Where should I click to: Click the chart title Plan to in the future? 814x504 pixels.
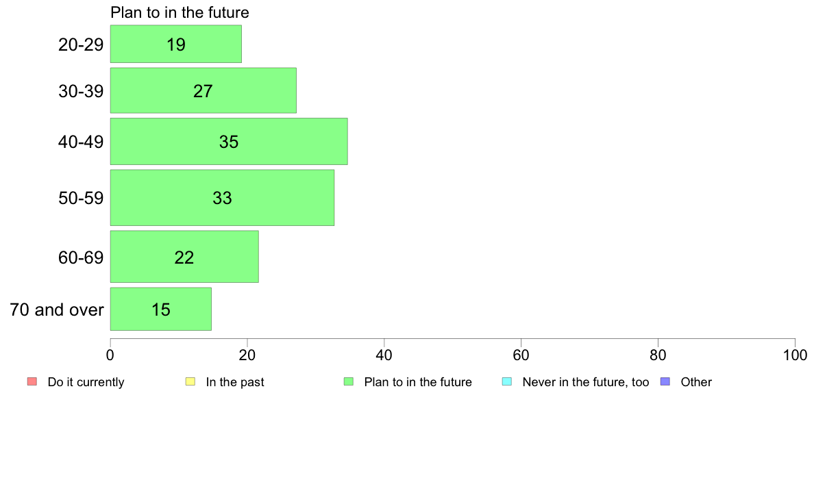[x=180, y=12]
